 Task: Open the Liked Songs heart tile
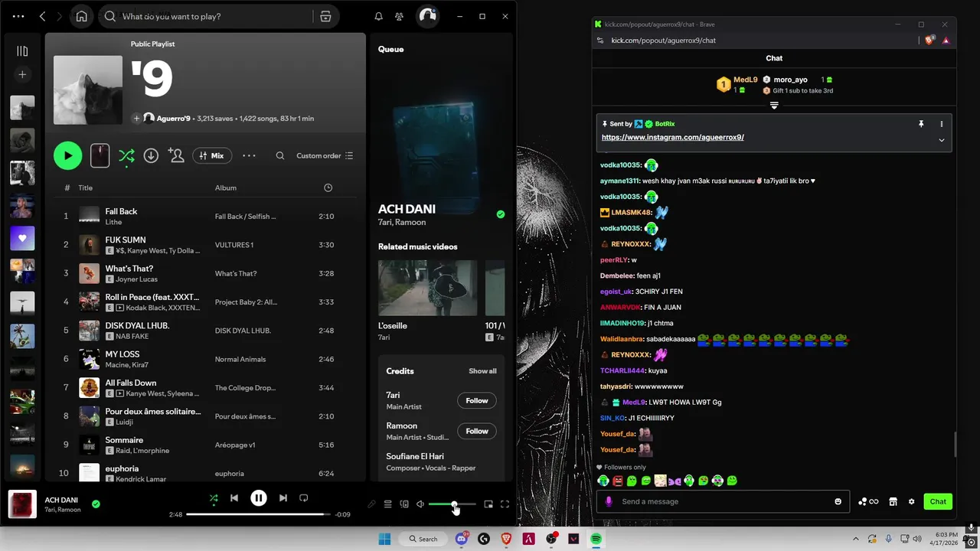click(22, 238)
